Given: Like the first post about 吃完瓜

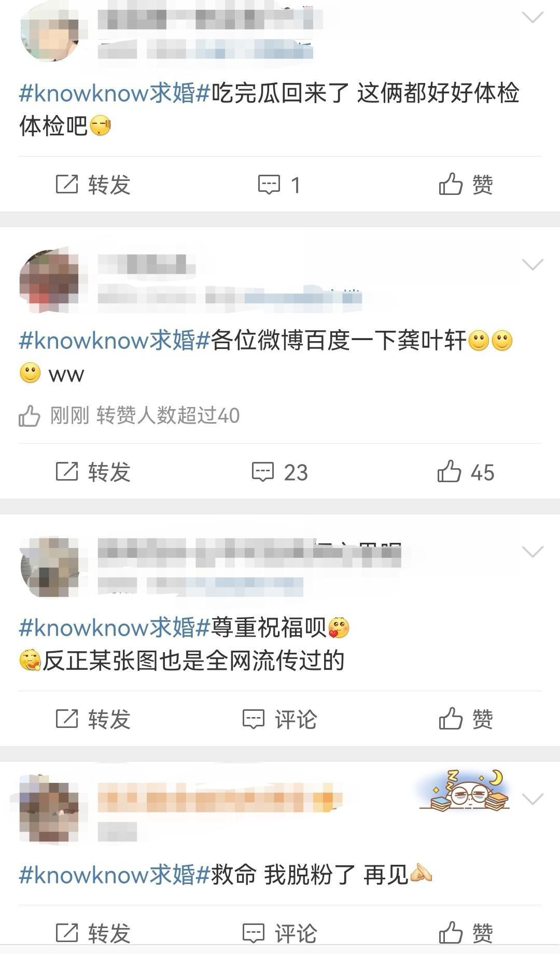Looking at the screenshot, I should pyautogui.click(x=466, y=185).
